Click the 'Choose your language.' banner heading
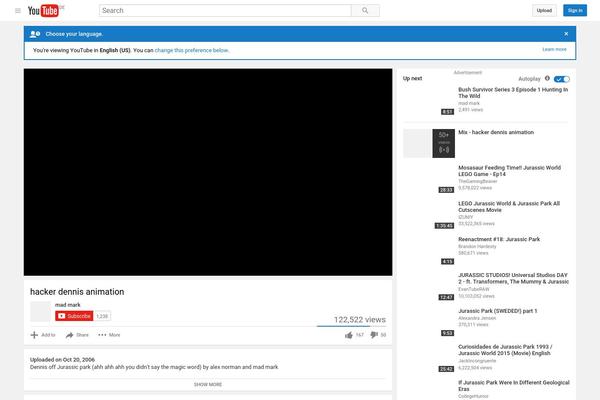 (x=74, y=34)
